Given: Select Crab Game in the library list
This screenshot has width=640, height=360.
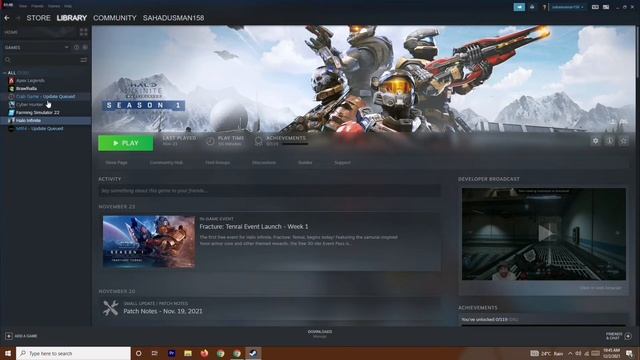Looking at the screenshot, I should pos(45,97).
